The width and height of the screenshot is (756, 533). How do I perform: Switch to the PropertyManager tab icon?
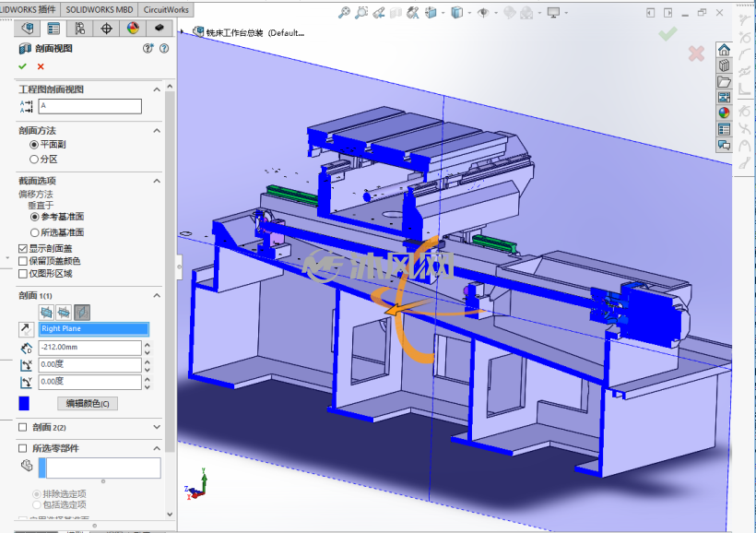click(53, 29)
